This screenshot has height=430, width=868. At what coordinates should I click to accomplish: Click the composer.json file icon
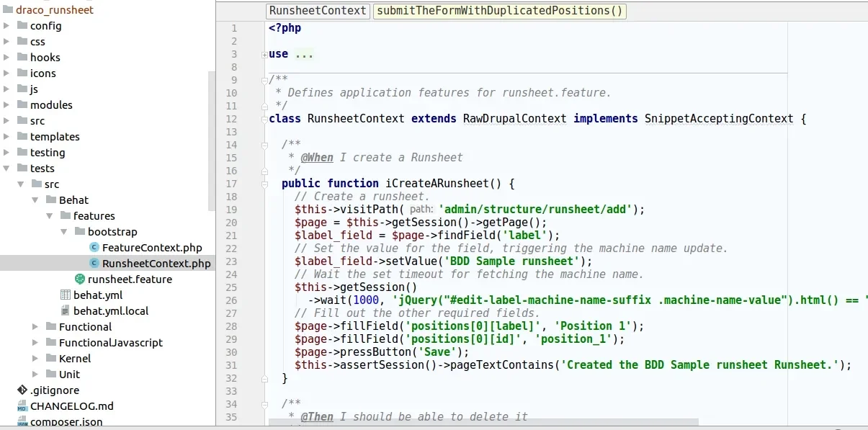[22, 421]
